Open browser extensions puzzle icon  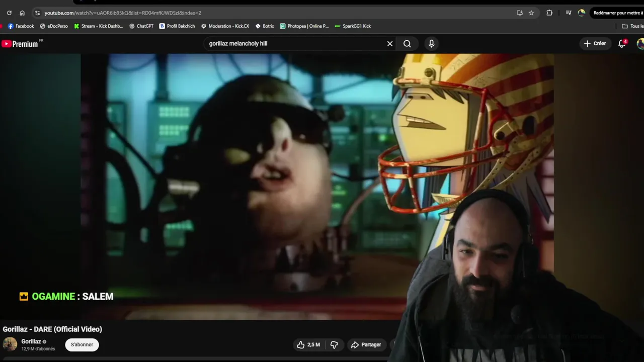point(549,13)
